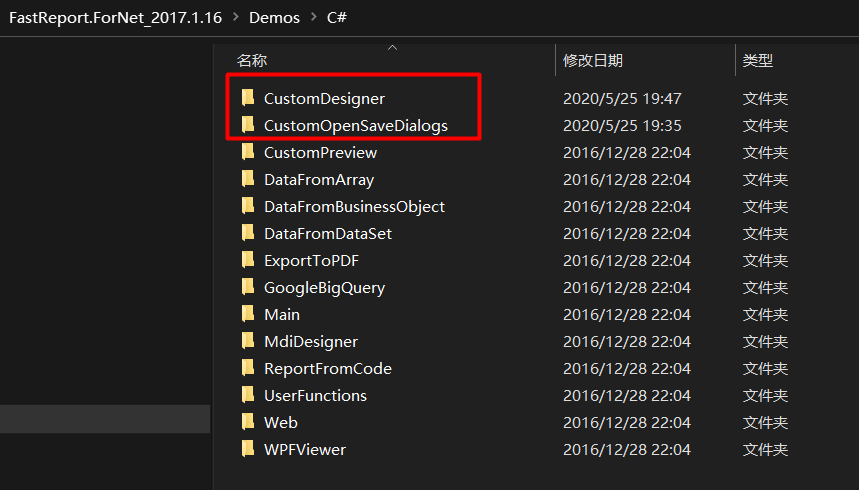Click 文件夹 type in the WPFViewer row
The width and height of the screenshot is (859, 490).
click(765, 449)
